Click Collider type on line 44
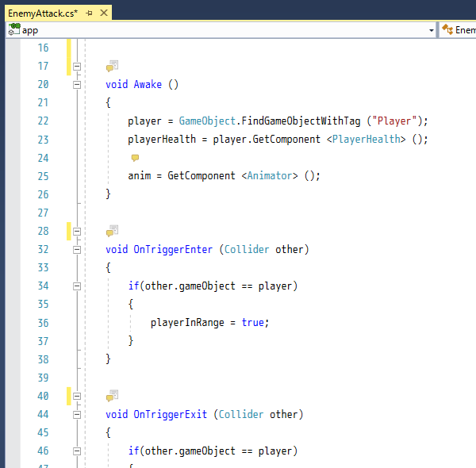The image size is (476, 468). click(x=241, y=414)
